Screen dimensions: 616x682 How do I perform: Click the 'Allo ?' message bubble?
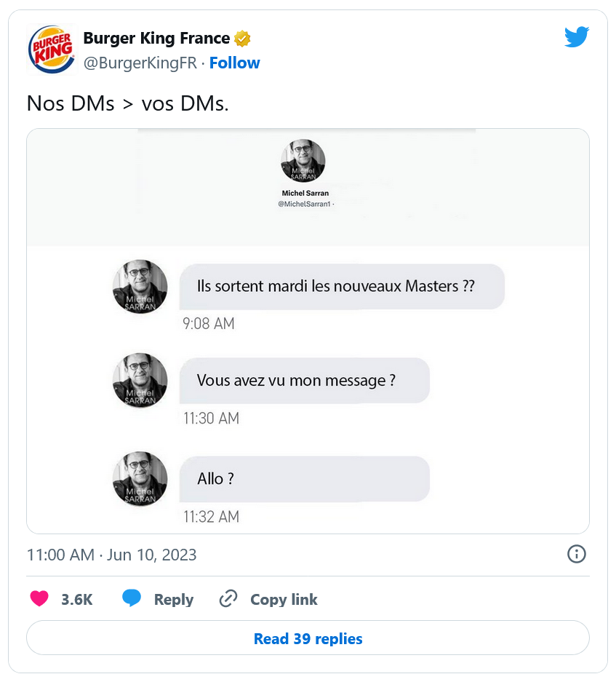(x=303, y=479)
